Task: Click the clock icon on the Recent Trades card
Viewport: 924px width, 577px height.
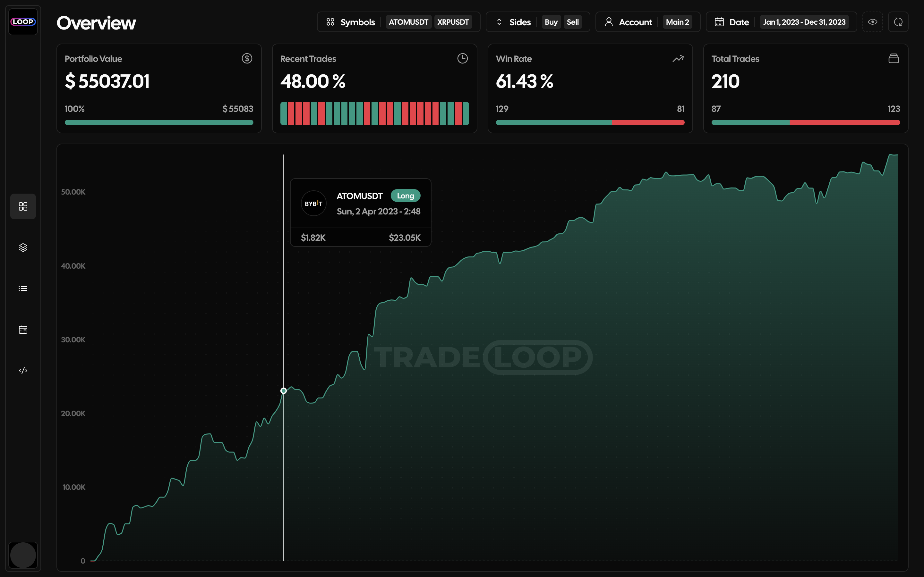Action: coord(462,58)
